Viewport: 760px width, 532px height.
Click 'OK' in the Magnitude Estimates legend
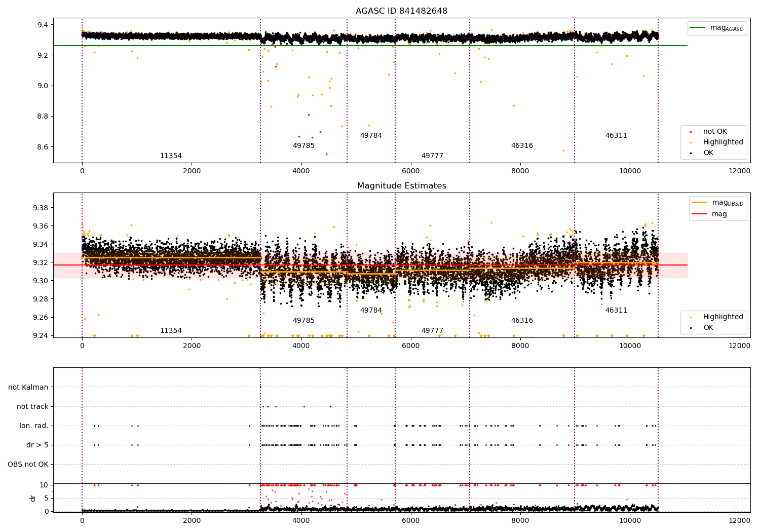click(708, 328)
